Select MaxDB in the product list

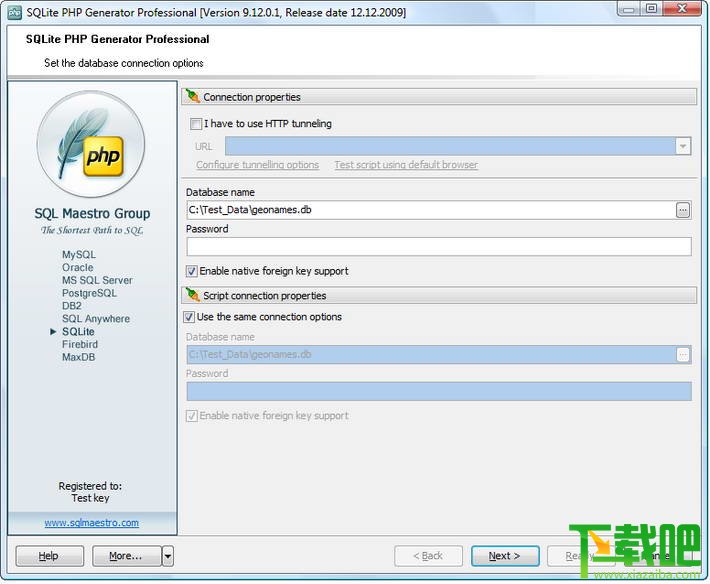click(x=78, y=357)
